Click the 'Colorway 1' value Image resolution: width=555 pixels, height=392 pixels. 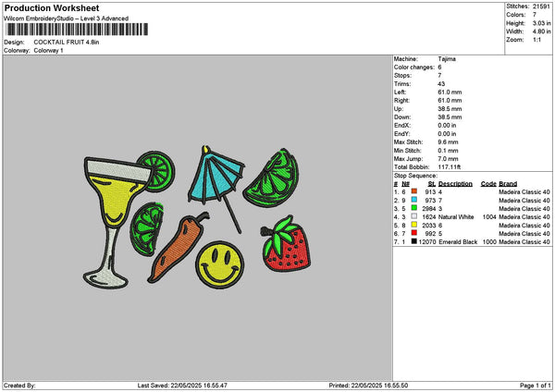(48, 51)
